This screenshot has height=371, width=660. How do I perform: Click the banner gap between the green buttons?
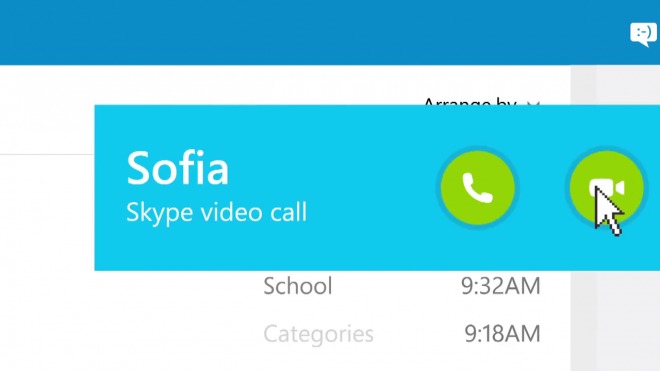[542, 187]
